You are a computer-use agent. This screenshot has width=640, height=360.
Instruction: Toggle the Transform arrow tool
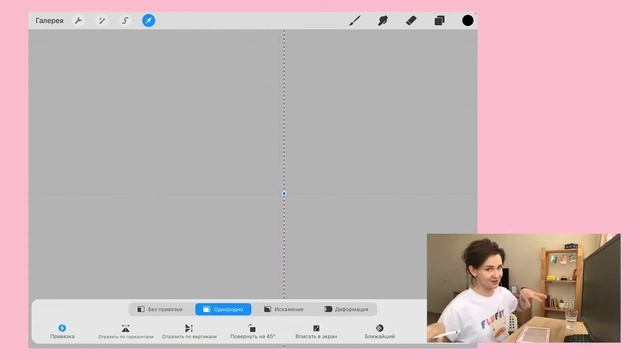coord(149,20)
